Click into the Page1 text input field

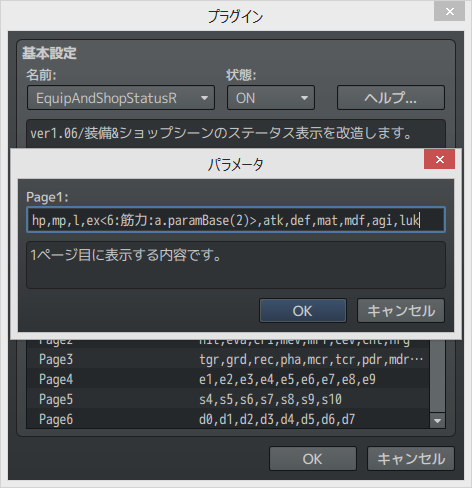tap(236, 220)
